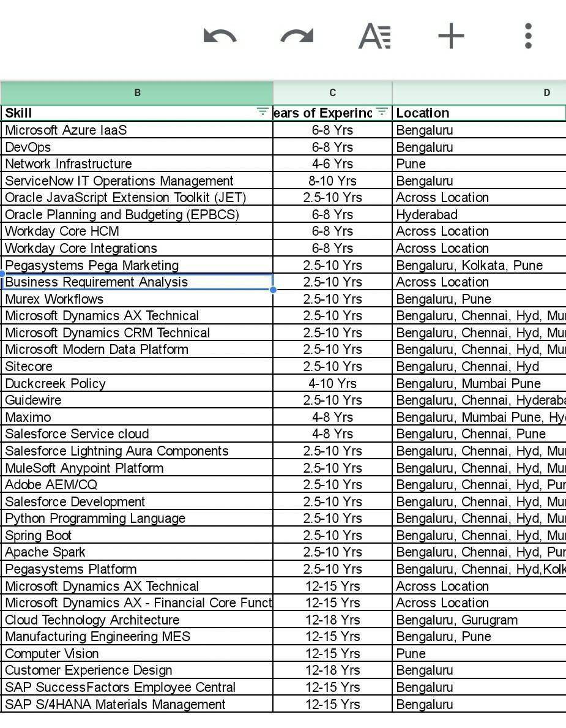This screenshot has width=566, height=728.
Task: Select Murex Workflows cell
Action: coord(137,299)
